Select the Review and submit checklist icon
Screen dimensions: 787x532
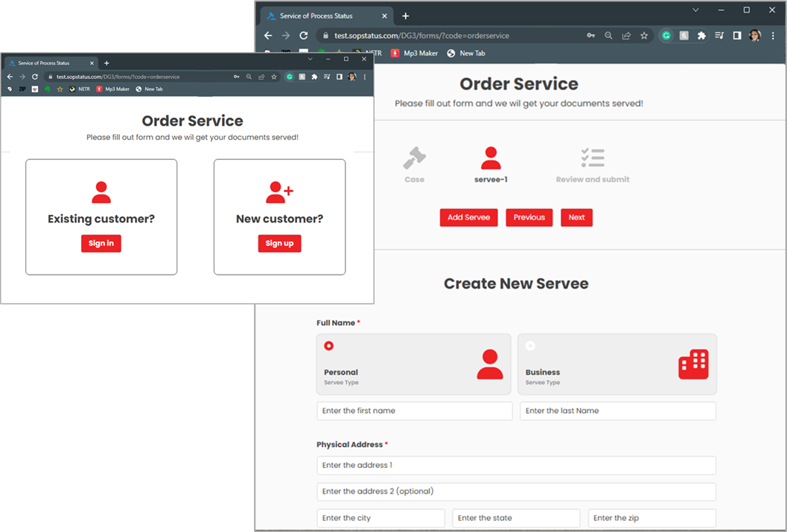[592, 156]
